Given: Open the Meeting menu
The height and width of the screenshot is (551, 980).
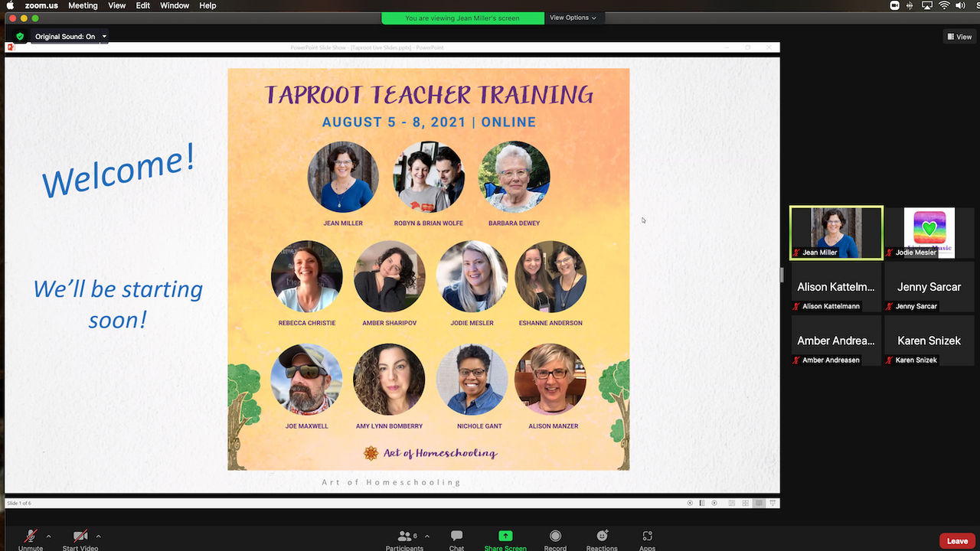Looking at the screenshot, I should (x=83, y=5).
